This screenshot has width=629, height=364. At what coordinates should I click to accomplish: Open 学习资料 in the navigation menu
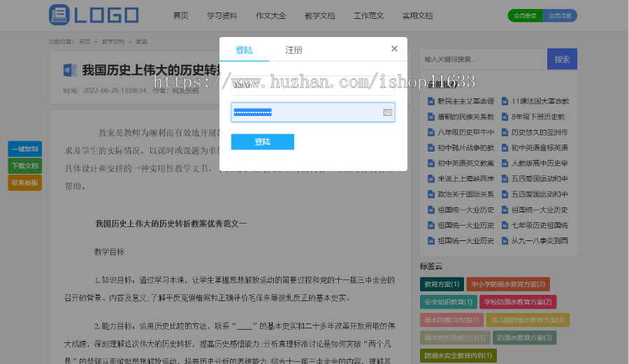pyautogui.click(x=222, y=15)
